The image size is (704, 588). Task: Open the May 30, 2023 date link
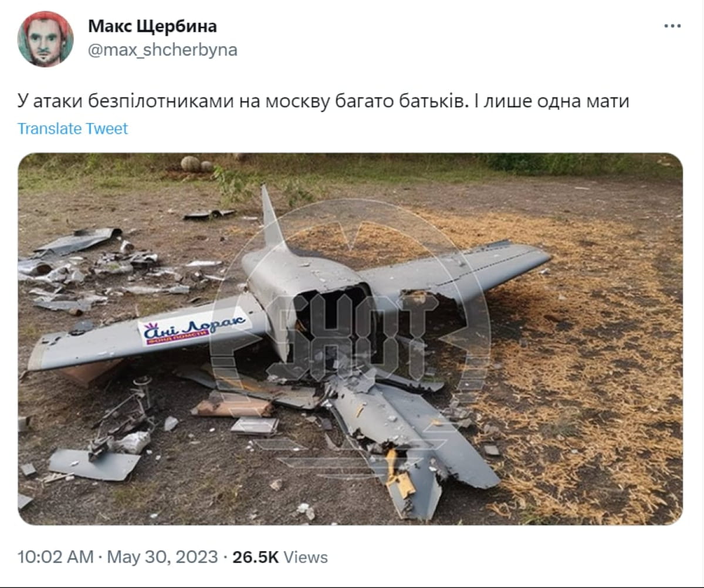coord(163,557)
